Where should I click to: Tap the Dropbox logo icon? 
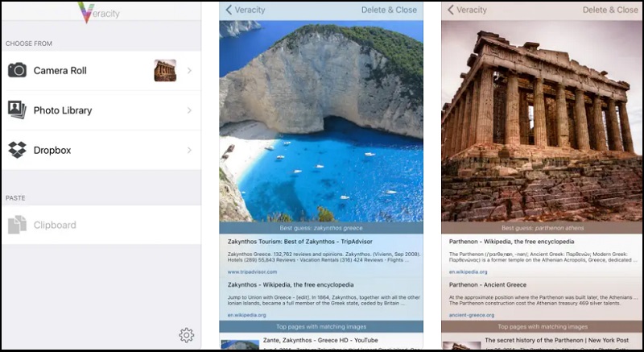pos(17,150)
